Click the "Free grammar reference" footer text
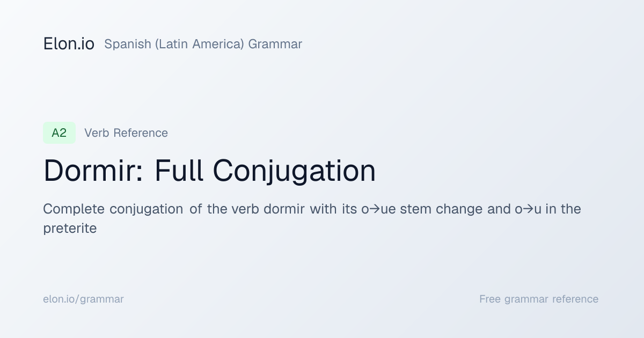Screen dimensions: 644x338 pos(539,299)
